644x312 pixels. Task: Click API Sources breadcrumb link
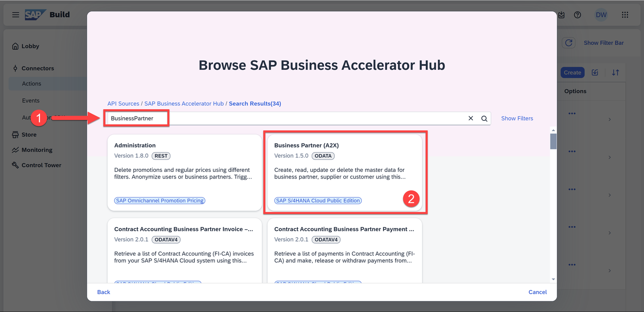click(x=123, y=103)
